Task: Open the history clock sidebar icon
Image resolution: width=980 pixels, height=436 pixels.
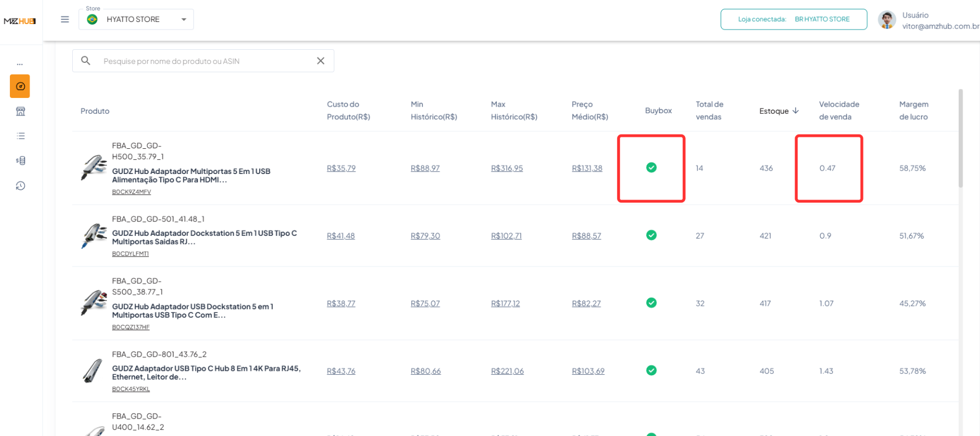Action: point(20,186)
